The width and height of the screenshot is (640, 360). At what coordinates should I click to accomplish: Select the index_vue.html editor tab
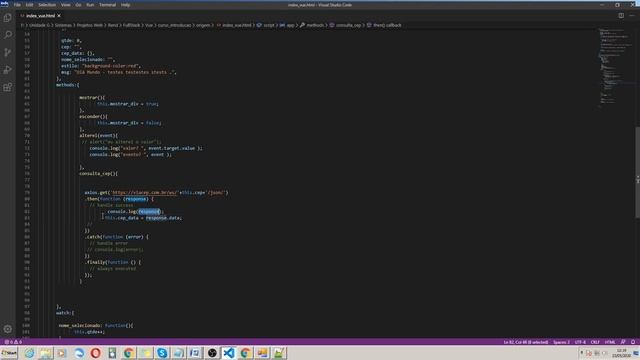click(x=40, y=16)
